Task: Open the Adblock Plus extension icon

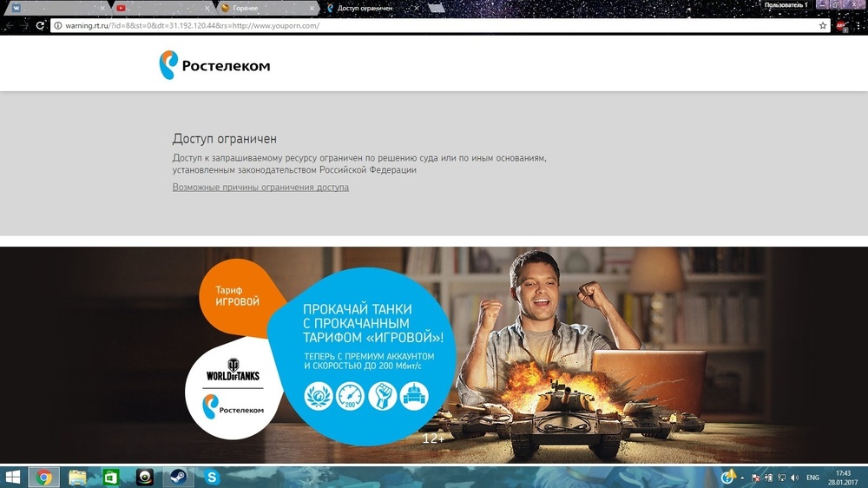Action: (841, 25)
